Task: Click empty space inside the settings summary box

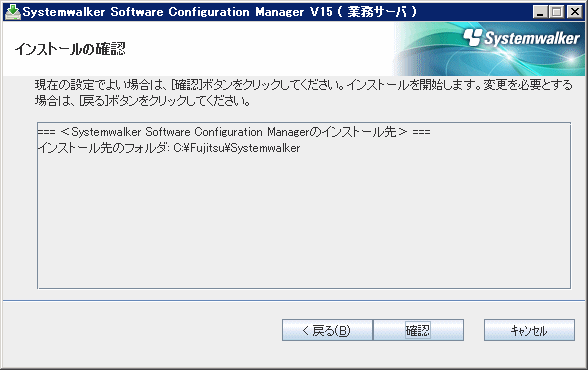Action: tap(304, 221)
